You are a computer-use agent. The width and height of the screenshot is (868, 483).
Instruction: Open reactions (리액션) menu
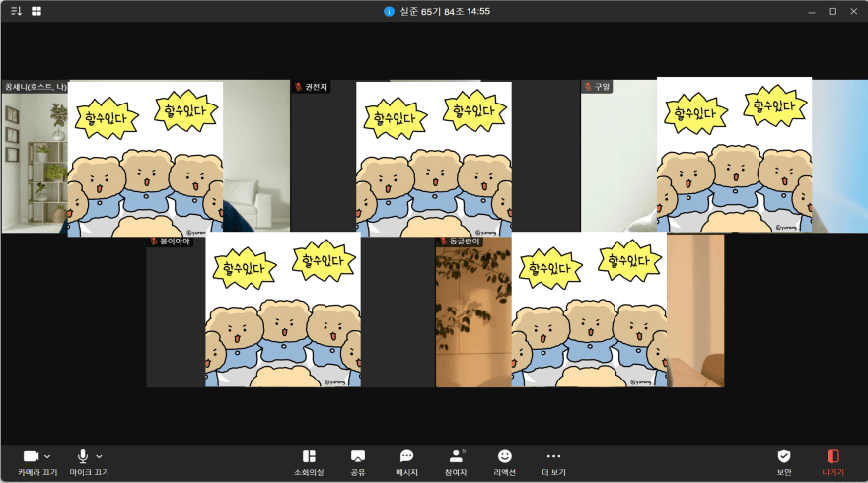point(505,462)
